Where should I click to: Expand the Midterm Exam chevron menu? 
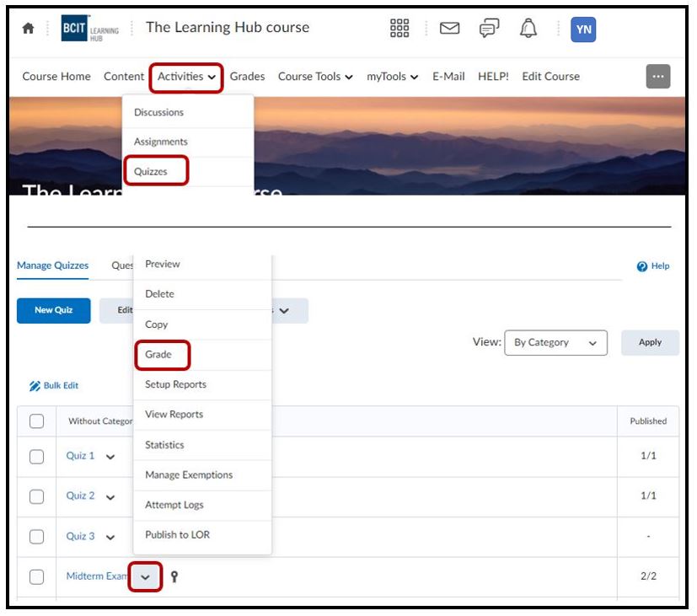[x=145, y=577]
